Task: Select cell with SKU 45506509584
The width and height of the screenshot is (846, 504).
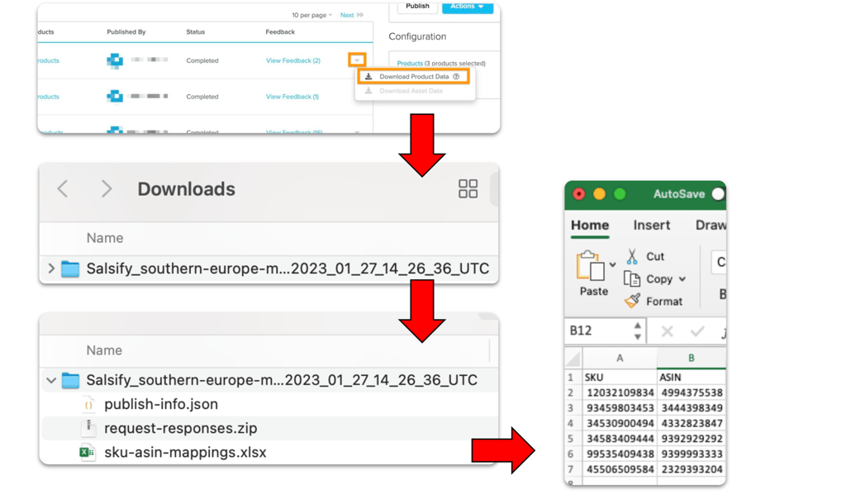Action: [620, 469]
